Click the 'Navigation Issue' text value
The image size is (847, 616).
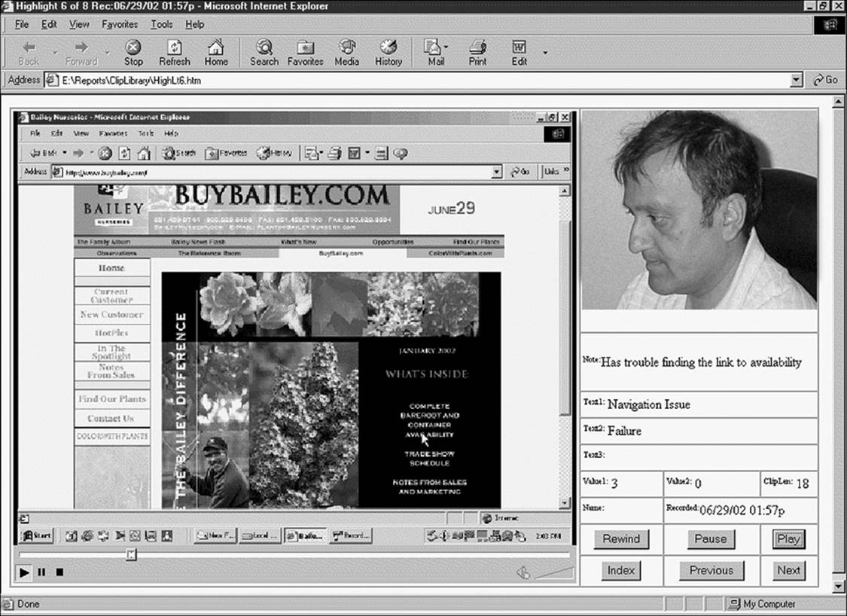(x=649, y=404)
